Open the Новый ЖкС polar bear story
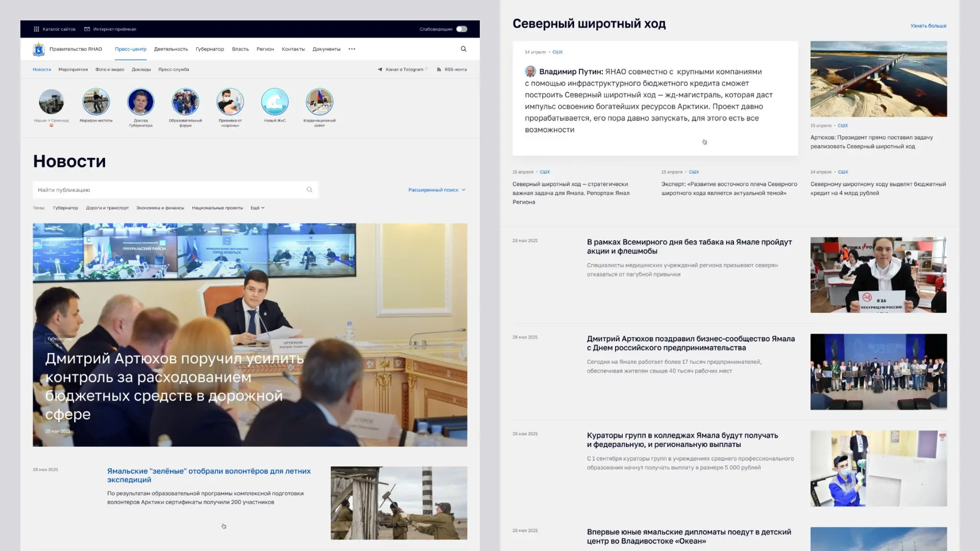 click(x=275, y=102)
